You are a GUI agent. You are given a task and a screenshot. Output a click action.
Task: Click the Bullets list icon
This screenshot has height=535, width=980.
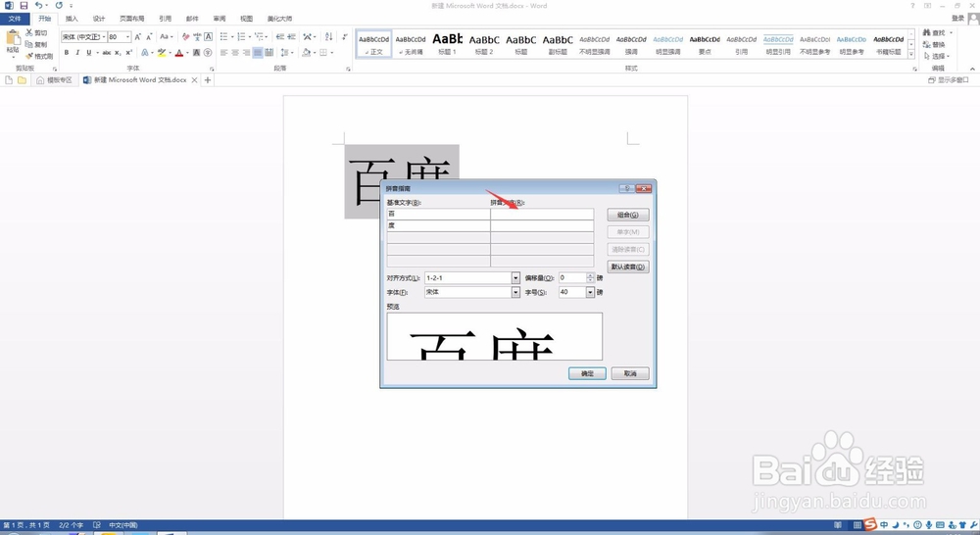coord(223,37)
